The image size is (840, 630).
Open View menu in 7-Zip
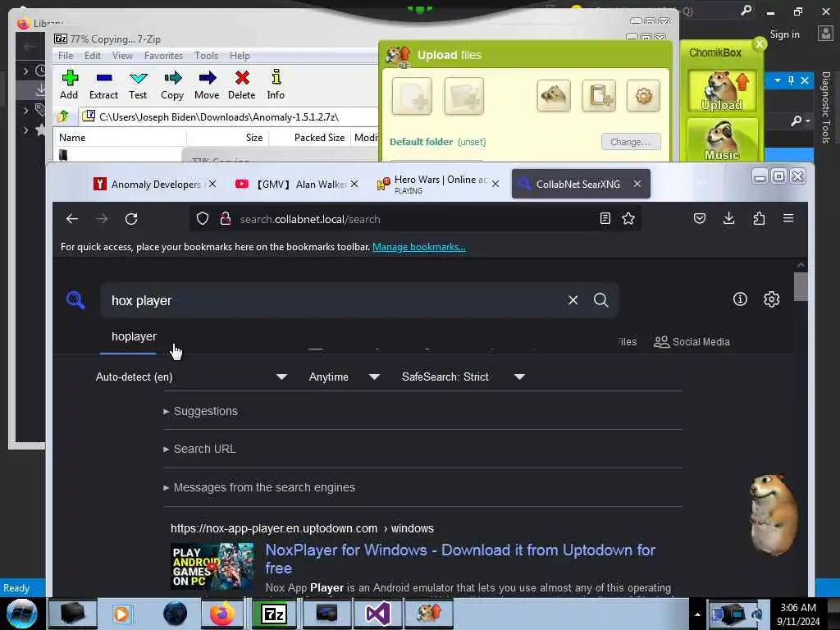pyautogui.click(x=122, y=56)
